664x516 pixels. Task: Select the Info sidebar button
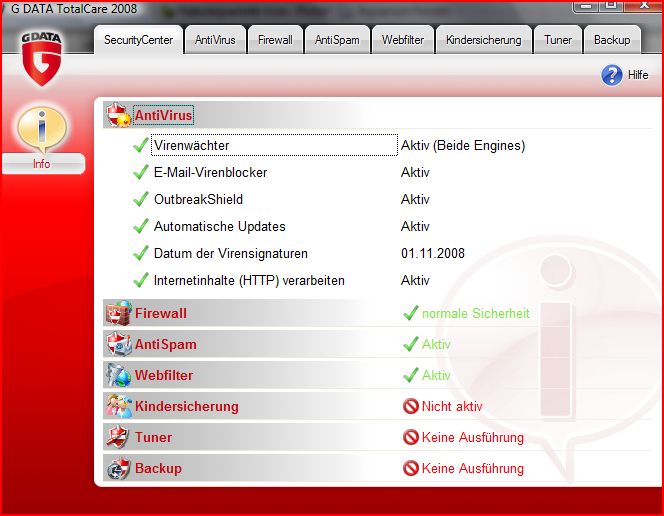click(x=43, y=163)
